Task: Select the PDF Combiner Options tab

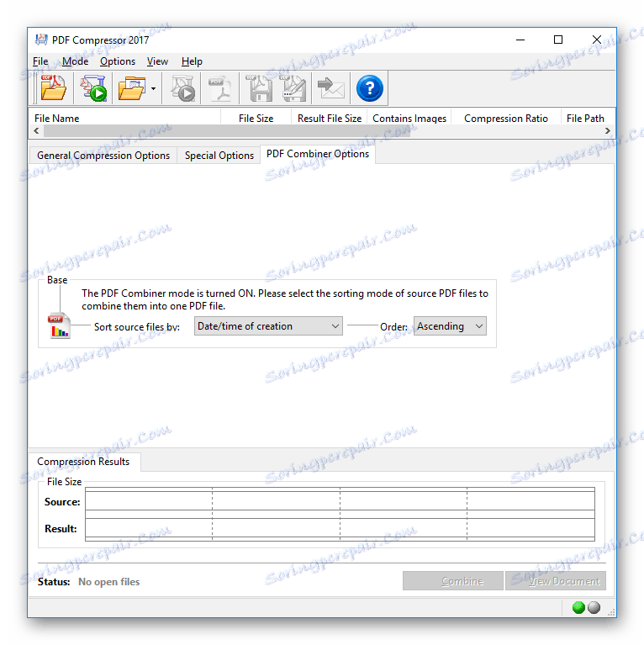Action: pyautogui.click(x=318, y=154)
